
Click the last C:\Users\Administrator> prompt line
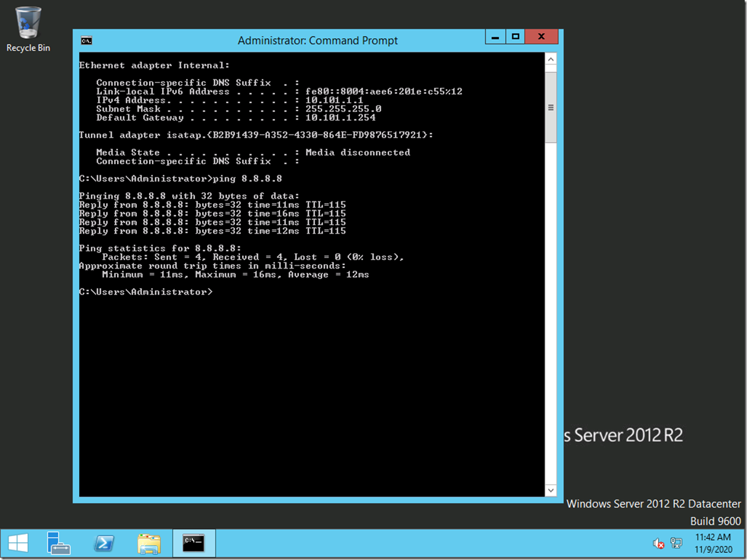click(146, 292)
